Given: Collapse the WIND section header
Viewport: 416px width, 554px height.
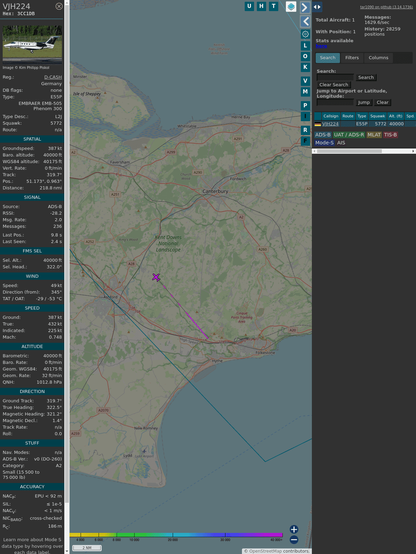Looking at the screenshot, I should click(x=32, y=276).
